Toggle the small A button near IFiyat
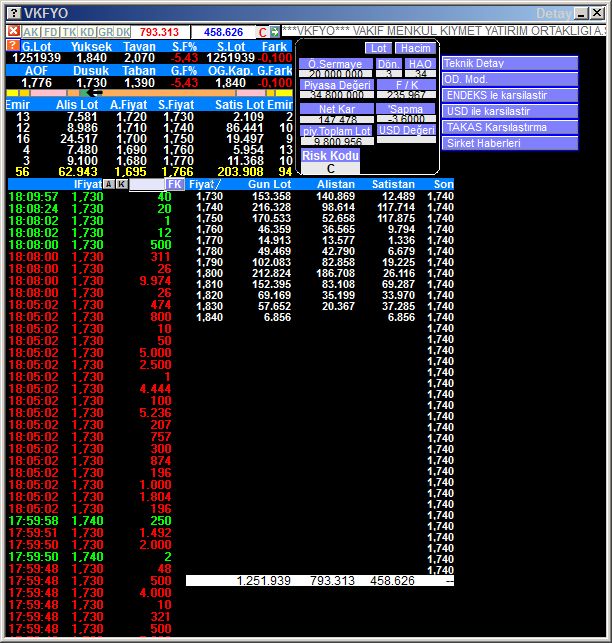The image size is (612, 643). pos(109,184)
